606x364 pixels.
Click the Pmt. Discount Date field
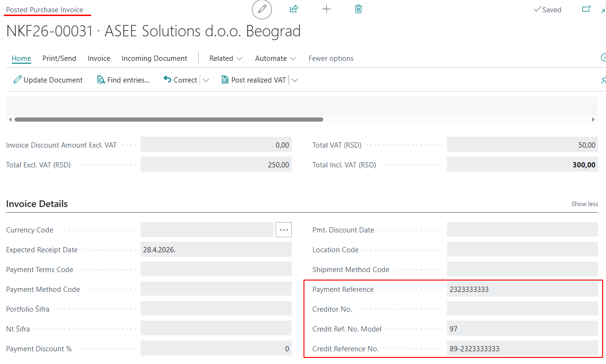pyautogui.click(x=522, y=230)
